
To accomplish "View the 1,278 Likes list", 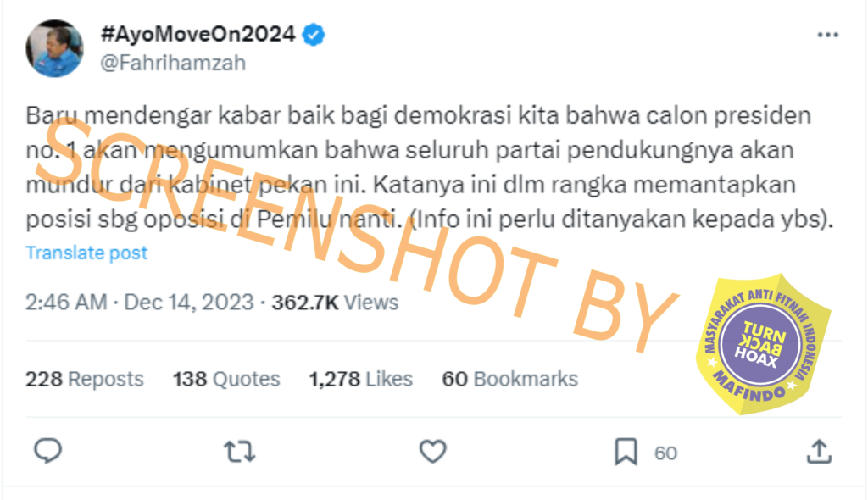I will (x=361, y=380).
